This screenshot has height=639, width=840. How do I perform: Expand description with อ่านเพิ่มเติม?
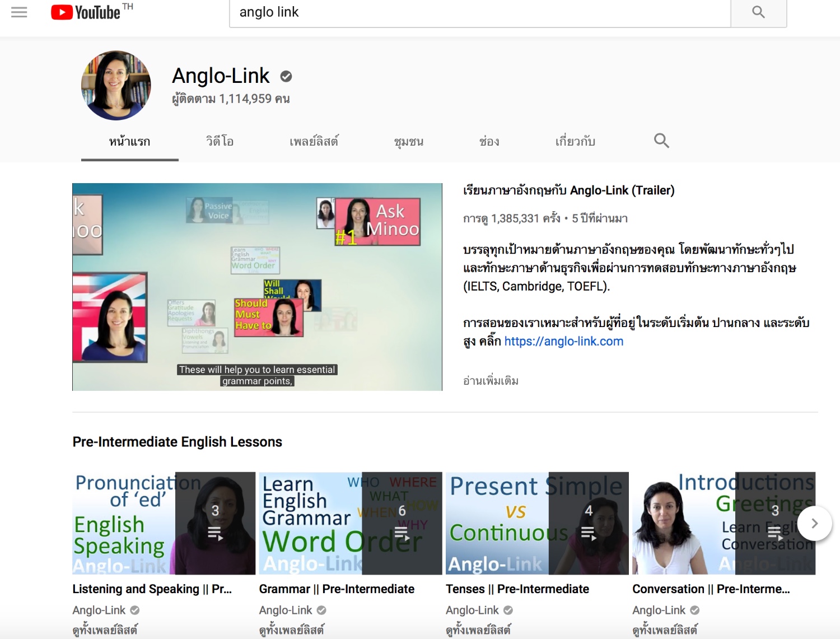[491, 381]
